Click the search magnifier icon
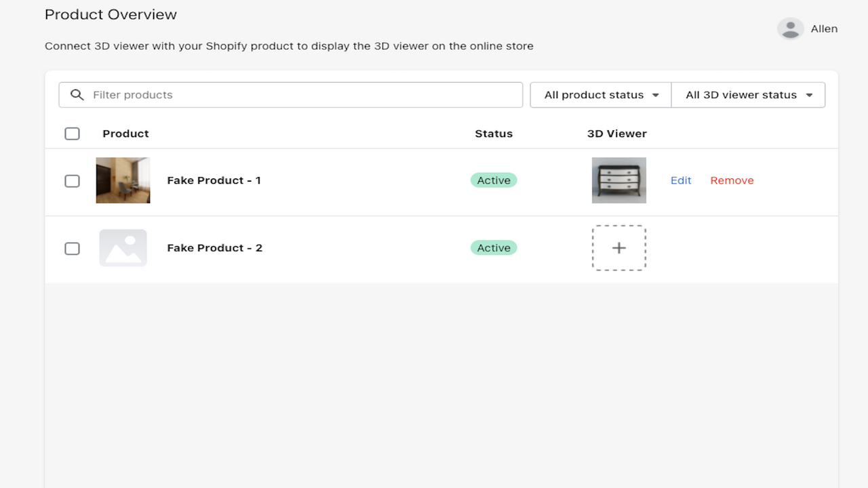Viewport: 868px width, 488px height. [x=77, y=95]
